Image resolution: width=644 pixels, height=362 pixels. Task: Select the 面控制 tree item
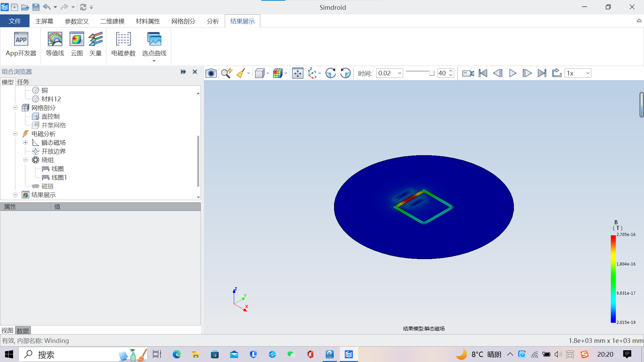(51, 116)
